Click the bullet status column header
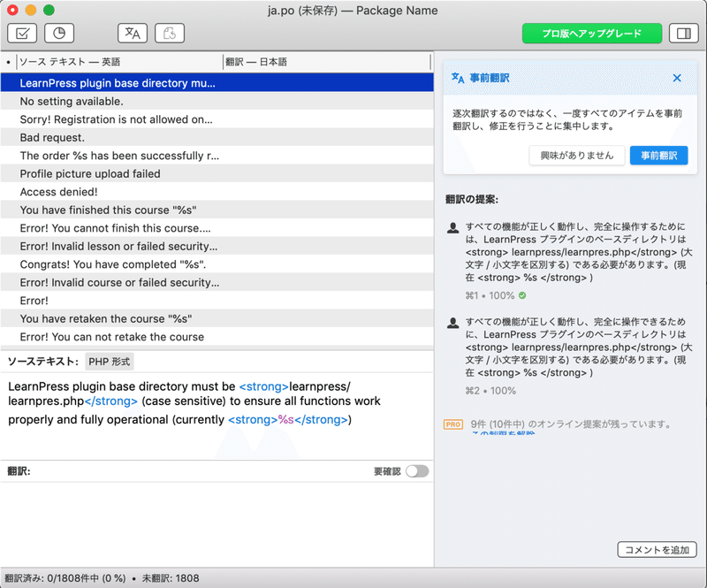The height and width of the screenshot is (588, 707). pos(9,62)
